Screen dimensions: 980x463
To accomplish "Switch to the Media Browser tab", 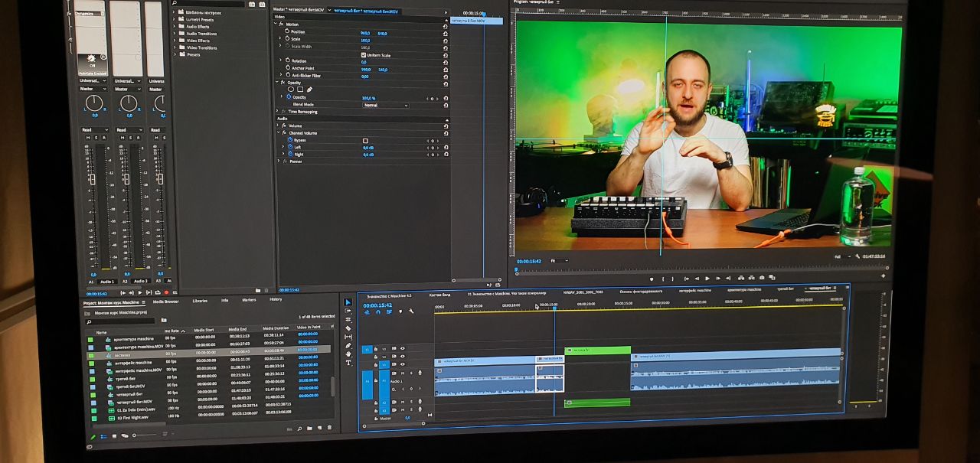I will point(166,302).
